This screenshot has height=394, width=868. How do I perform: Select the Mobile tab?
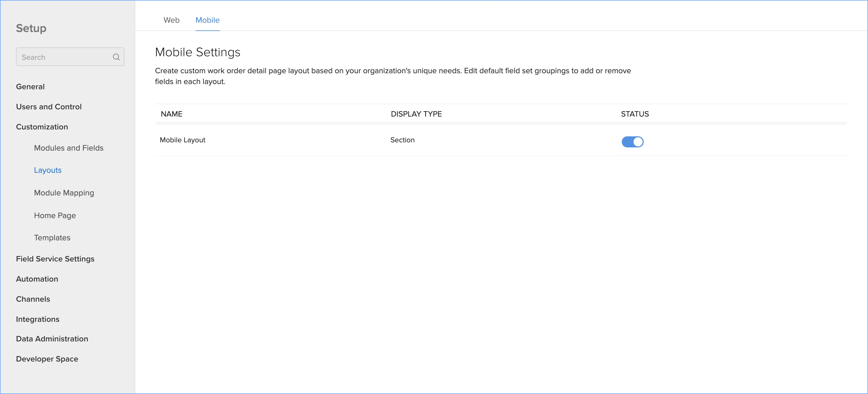pos(207,20)
